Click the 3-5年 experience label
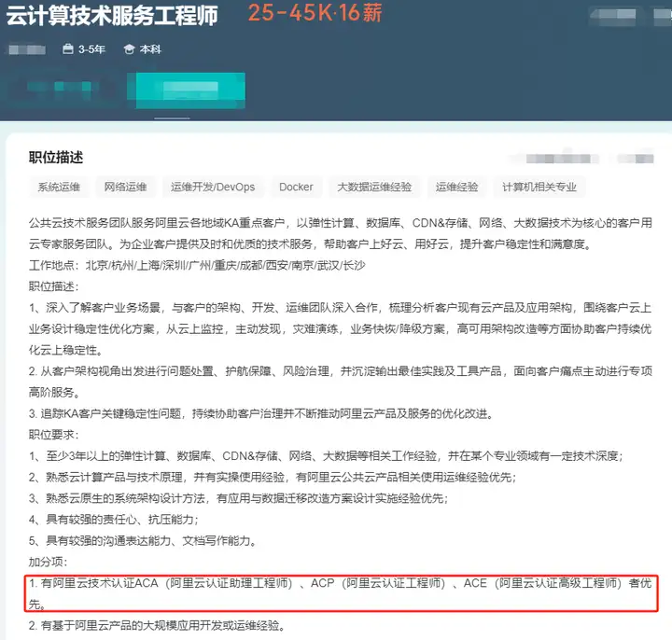The image size is (672, 640). pos(91,49)
